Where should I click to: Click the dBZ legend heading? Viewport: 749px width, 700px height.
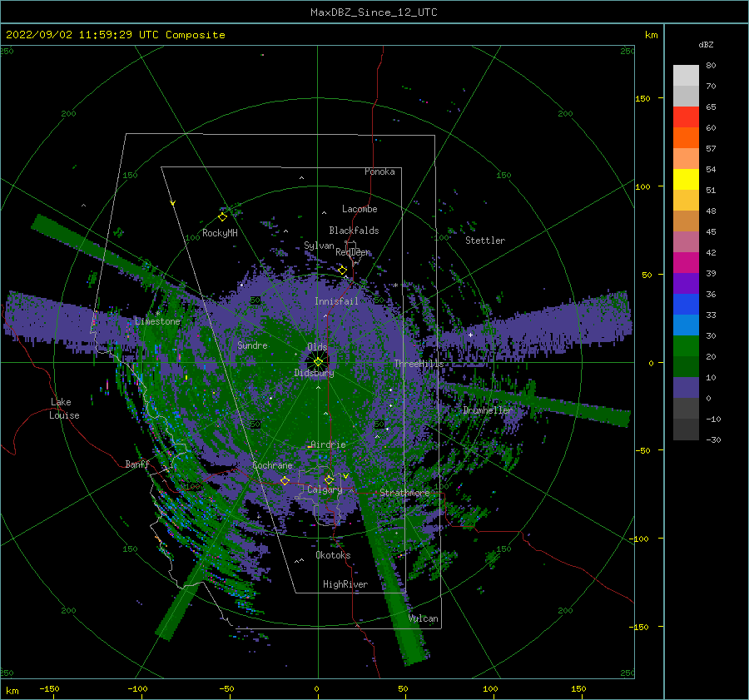[x=706, y=44]
